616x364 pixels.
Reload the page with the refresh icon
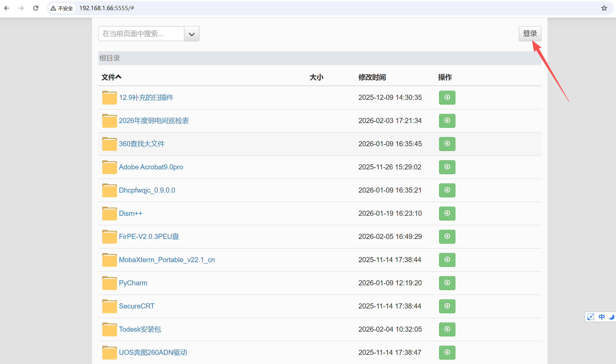36,8
